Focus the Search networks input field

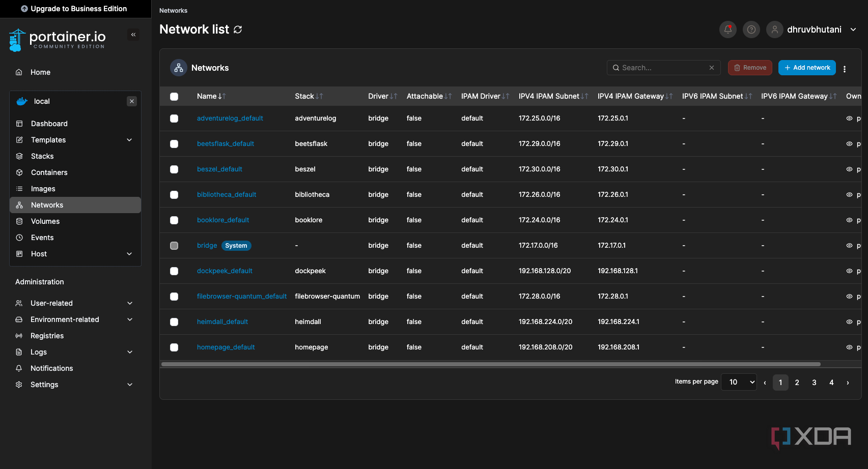coord(663,68)
